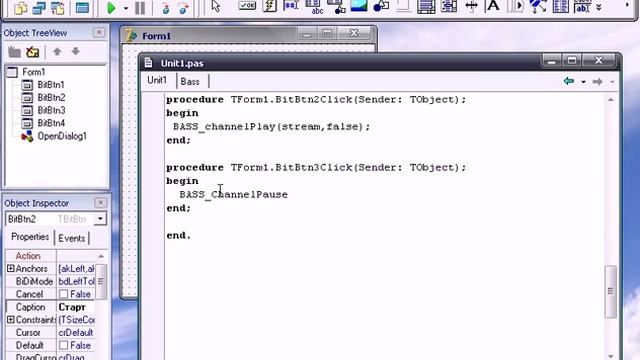Open the forward navigation history dropdown
This screenshot has width=640, height=360.
[612, 82]
